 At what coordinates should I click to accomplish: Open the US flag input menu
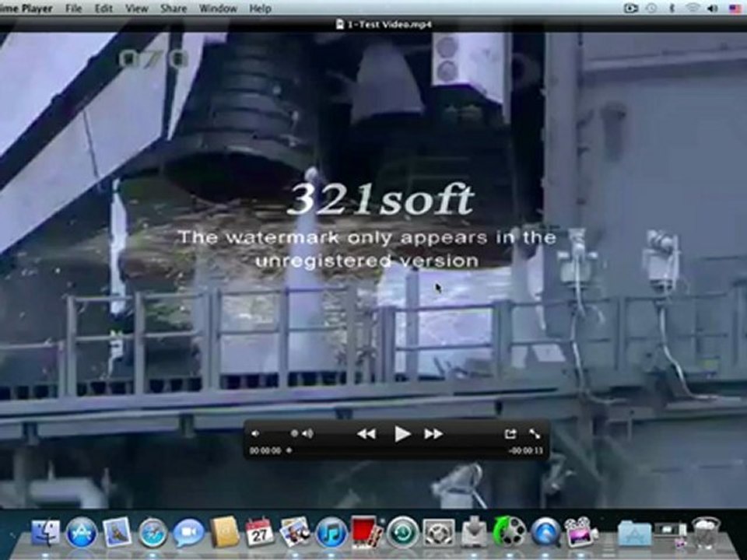(735, 8)
